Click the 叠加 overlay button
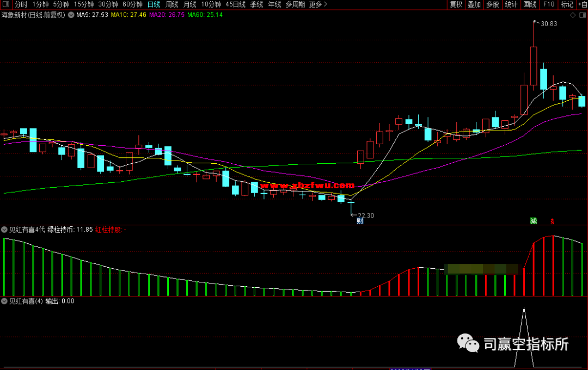Screen dimensions: 588x370 pyautogui.click(x=474, y=4)
